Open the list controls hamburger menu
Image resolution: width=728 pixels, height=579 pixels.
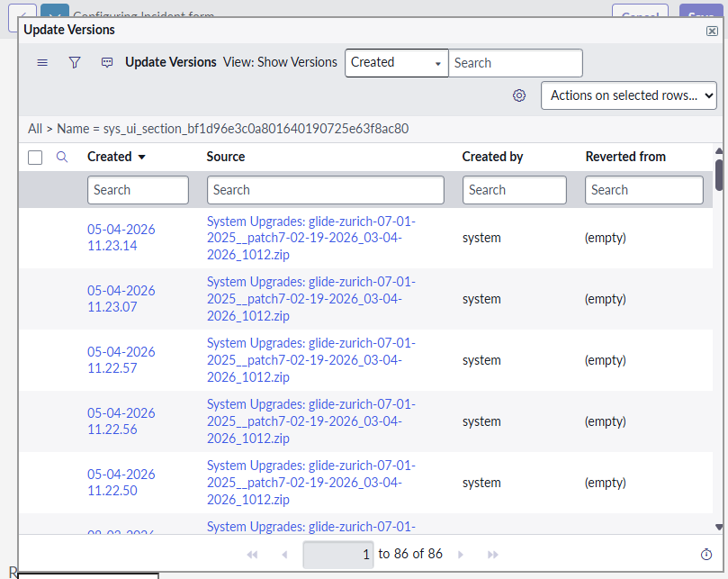click(x=42, y=63)
